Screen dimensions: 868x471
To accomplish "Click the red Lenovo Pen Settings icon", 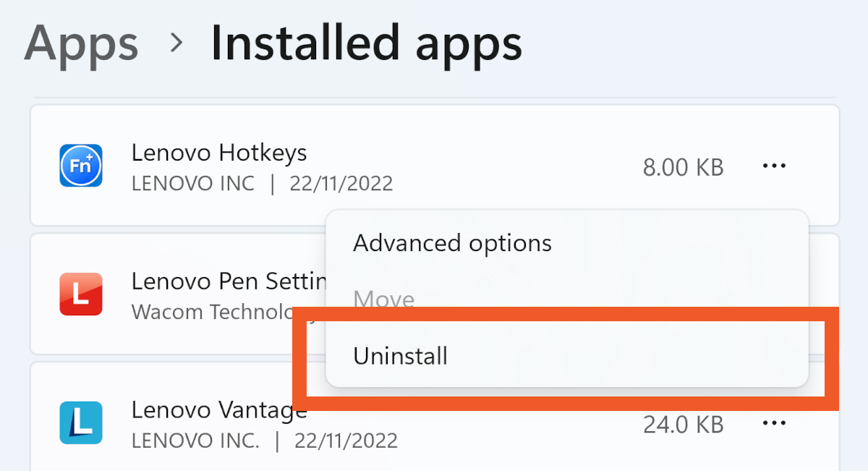I will click(80, 294).
